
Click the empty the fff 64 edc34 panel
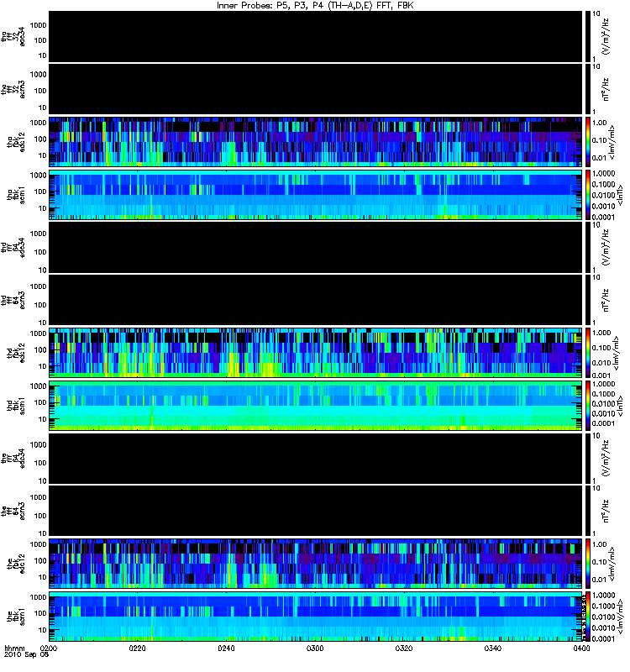coord(315,459)
